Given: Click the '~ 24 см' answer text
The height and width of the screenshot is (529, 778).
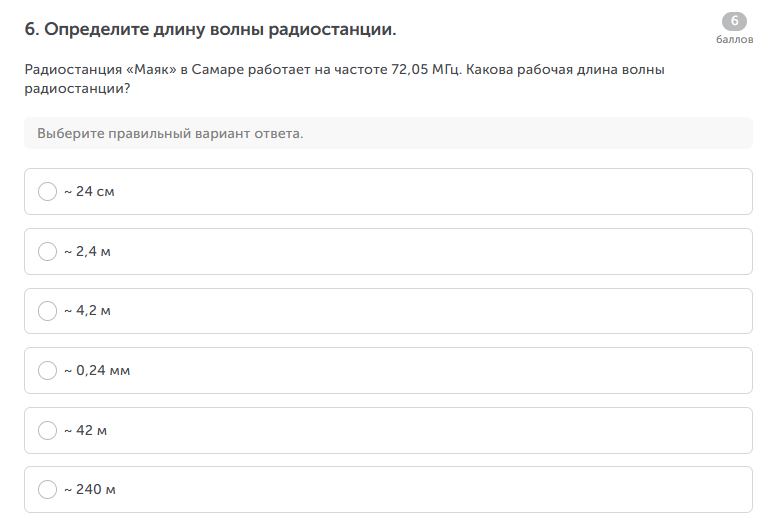Looking at the screenshot, I should coord(90,191).
